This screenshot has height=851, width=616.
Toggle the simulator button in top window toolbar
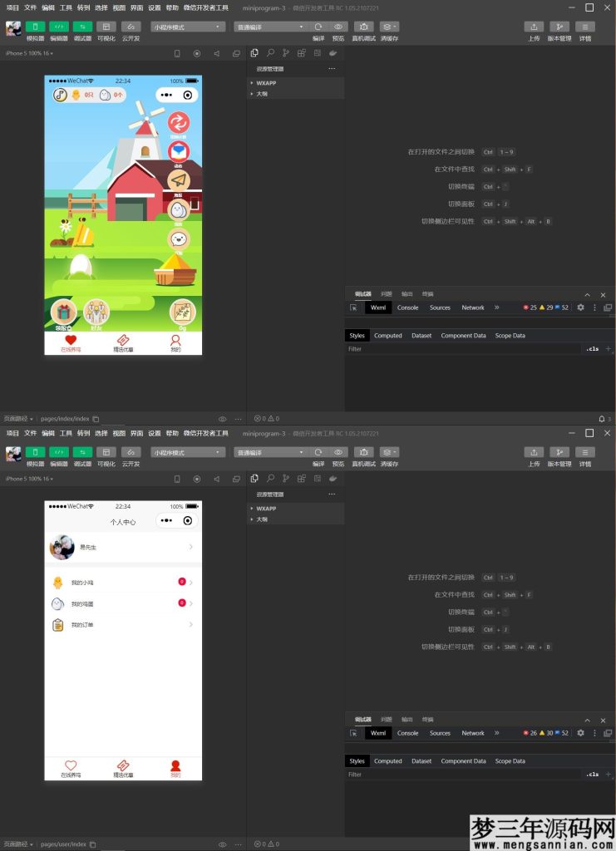coord(35,27)
